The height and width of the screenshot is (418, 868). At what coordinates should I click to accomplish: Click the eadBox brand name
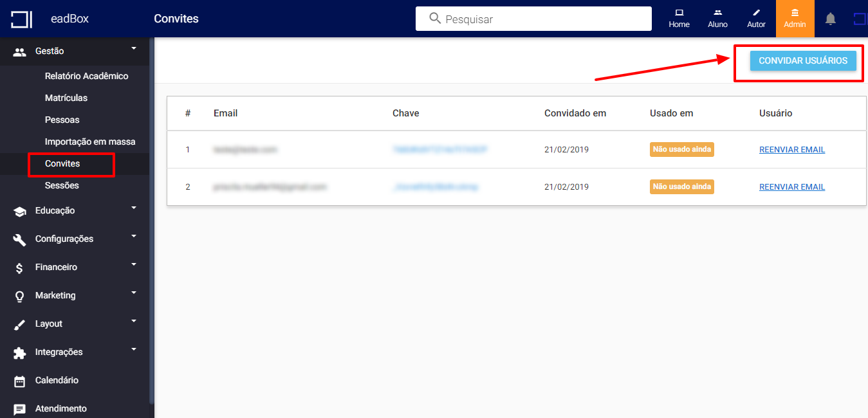(x=69, y=19)
